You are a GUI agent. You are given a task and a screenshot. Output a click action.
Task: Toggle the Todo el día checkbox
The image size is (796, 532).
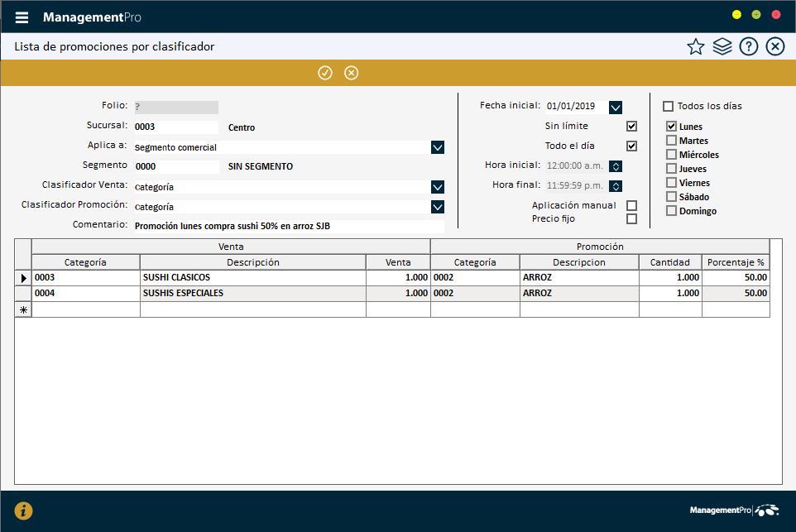631,146
